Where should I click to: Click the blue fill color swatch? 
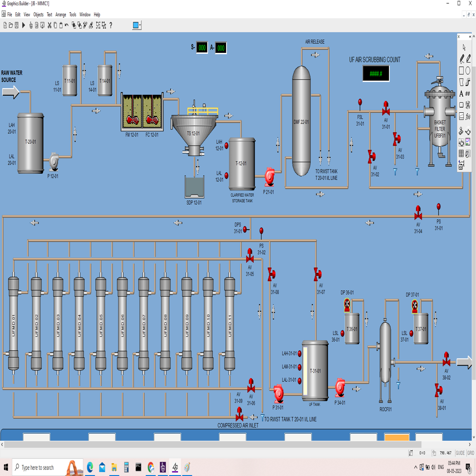click(135, 25)
